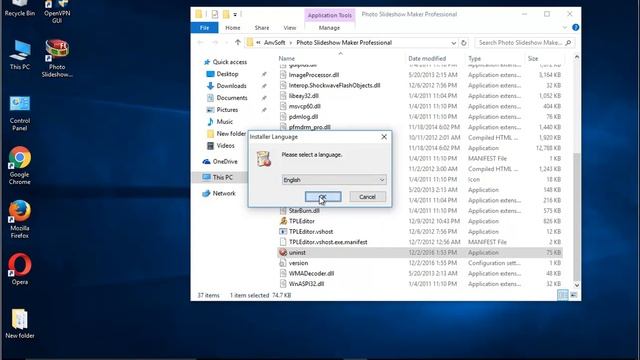
Task: Select libeay32.dll in the file list
Action: pos(303,96)
